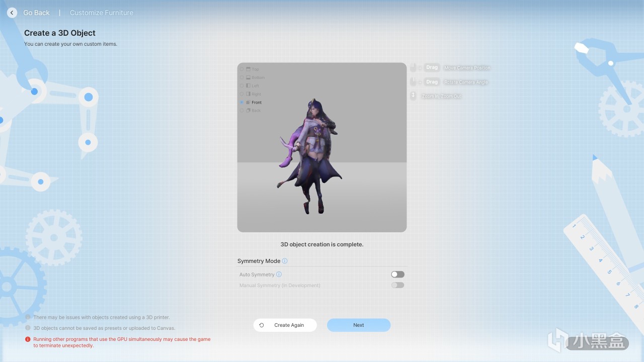
Task: Click the Drag key for Move Camera Position
Action: coord(432,67)
